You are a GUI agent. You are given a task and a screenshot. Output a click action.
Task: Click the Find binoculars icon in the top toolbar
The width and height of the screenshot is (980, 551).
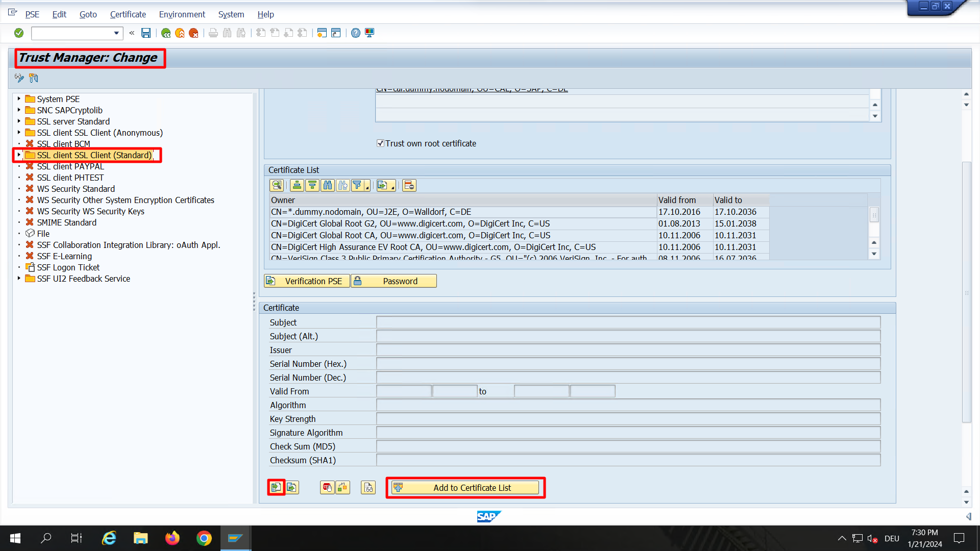pos(227,33)
